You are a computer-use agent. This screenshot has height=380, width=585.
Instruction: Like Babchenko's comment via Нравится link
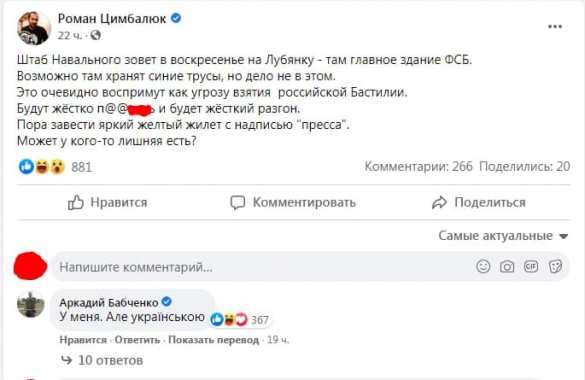pos(83,340)
